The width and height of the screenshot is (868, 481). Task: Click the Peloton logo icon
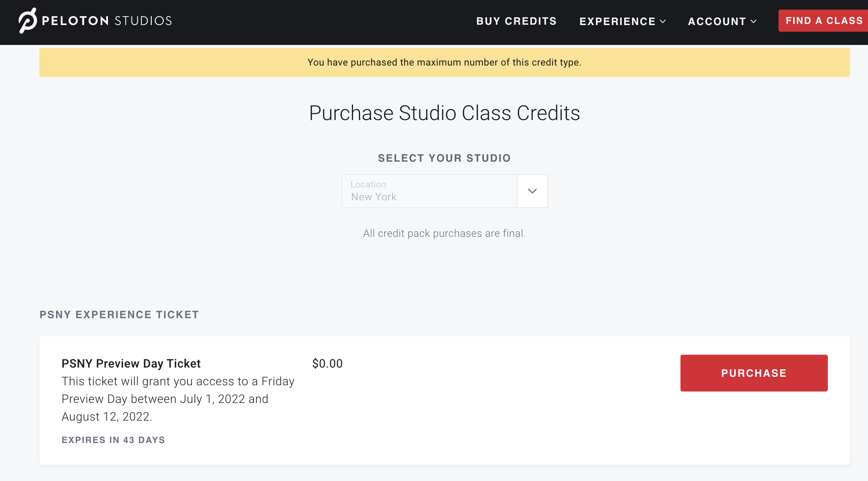pyautogui.click(x=28, y=21)
